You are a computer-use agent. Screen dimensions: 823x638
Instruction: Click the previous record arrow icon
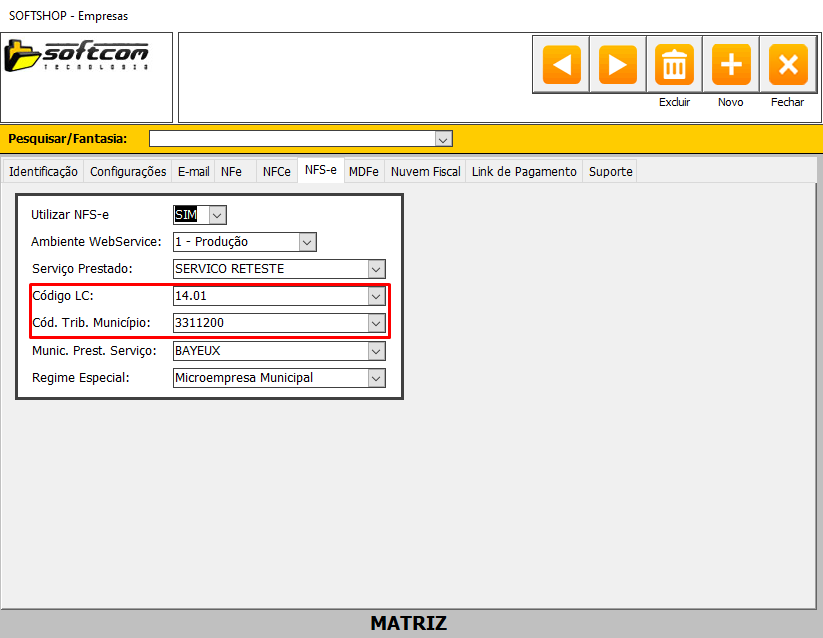coord(561,65)
